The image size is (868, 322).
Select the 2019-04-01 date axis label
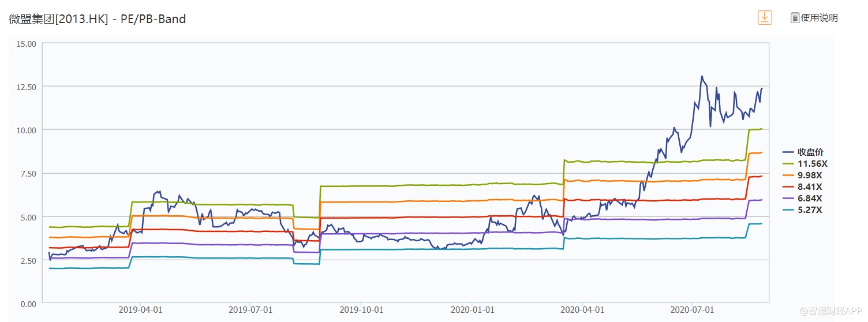point(140,310)
